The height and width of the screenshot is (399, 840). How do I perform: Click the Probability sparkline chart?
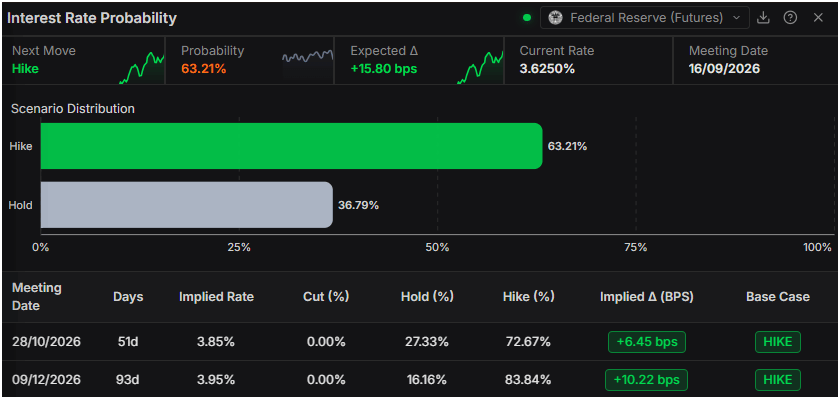coord(308,56)
